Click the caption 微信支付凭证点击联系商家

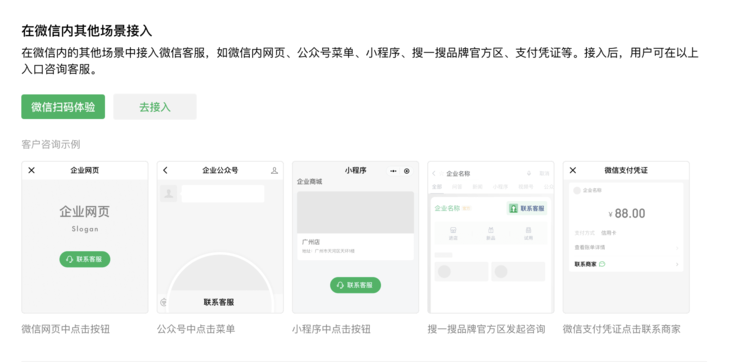(x=622, y=329)
